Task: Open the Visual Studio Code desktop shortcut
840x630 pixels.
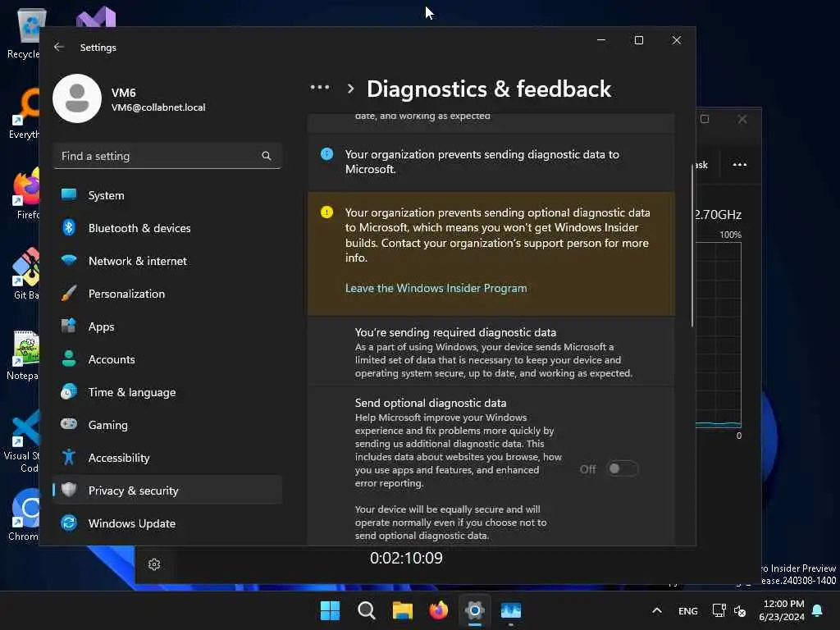Action: 21,441
